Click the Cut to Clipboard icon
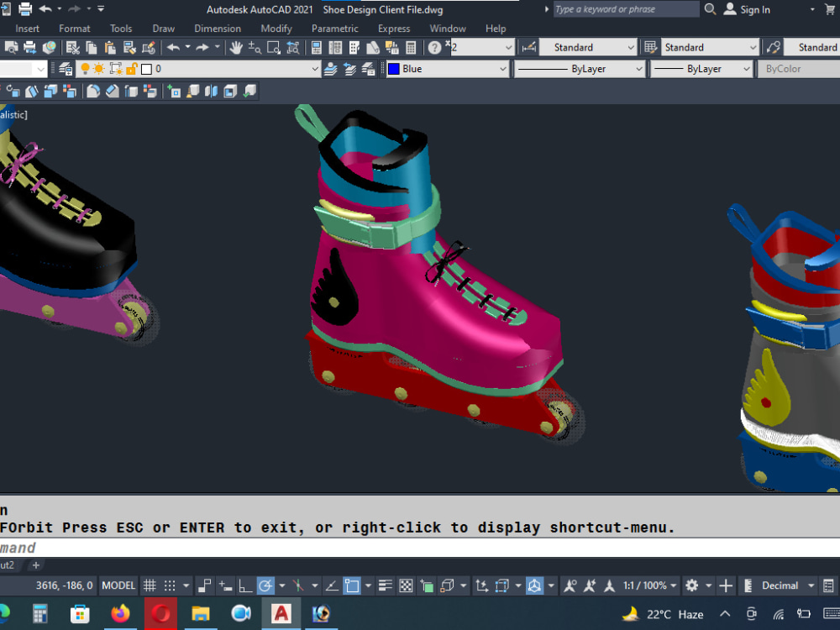 click(x=74, y=47)
